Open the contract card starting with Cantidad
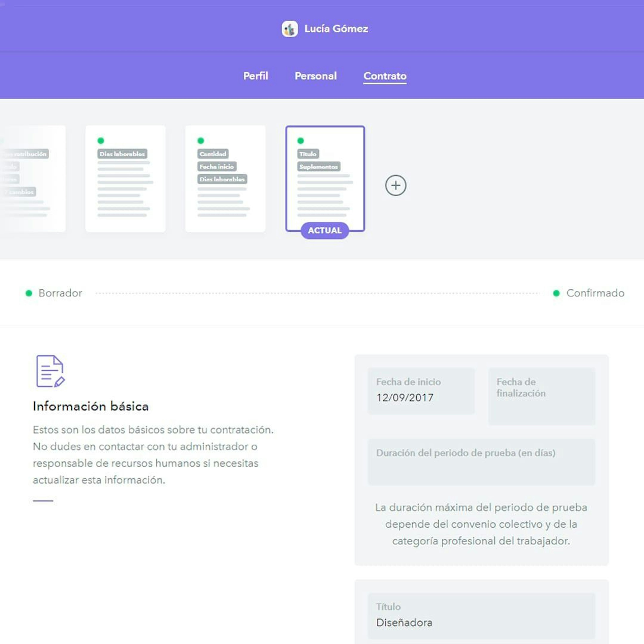Screen dimensions: 644x644 click(225, 179)
